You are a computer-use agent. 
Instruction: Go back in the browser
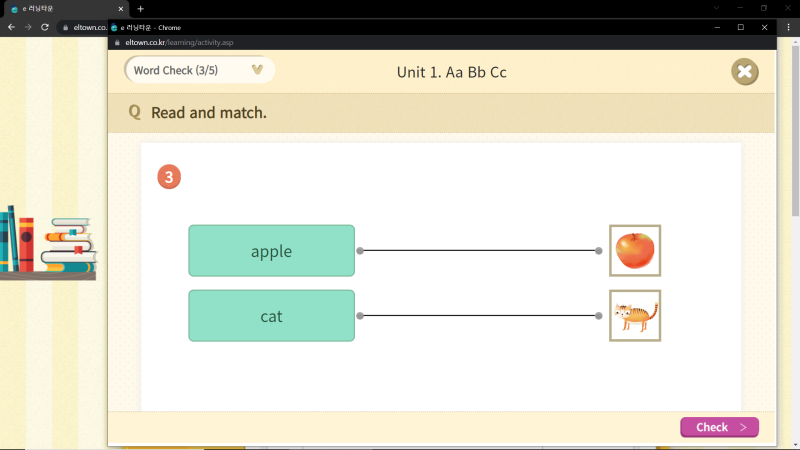click(x=11, y=27)
